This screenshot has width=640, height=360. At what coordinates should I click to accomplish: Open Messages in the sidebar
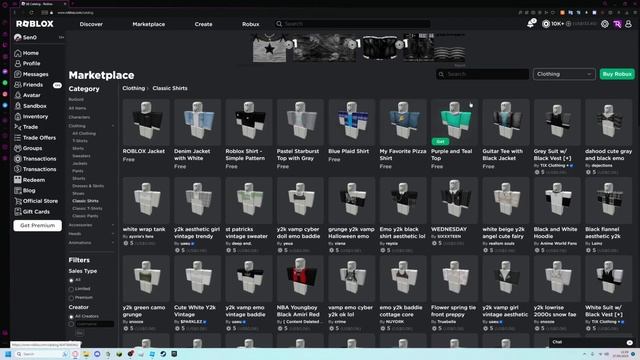(x=31, y=74)
